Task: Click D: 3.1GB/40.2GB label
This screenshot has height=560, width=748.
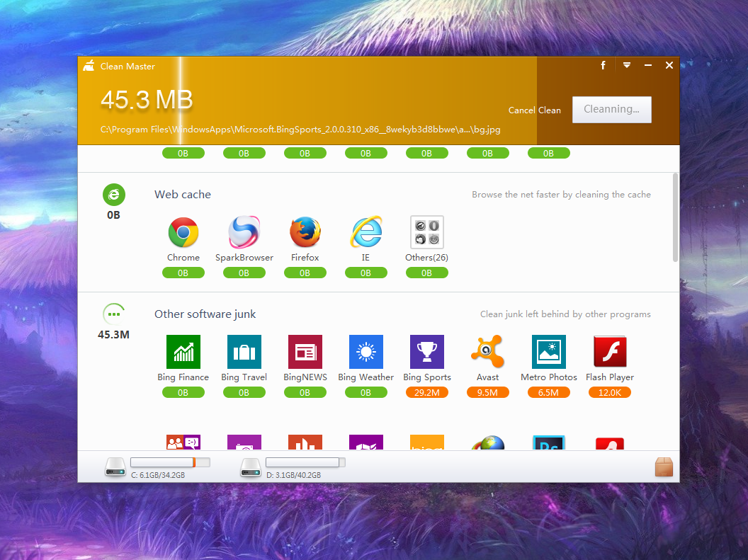Action: pos(293,475)
